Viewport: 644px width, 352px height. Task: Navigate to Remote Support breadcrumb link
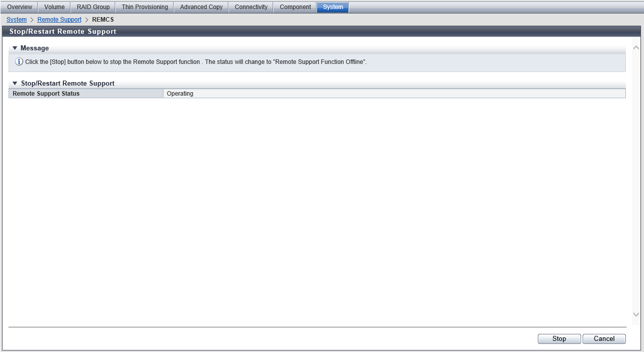(x=59, y=20)
